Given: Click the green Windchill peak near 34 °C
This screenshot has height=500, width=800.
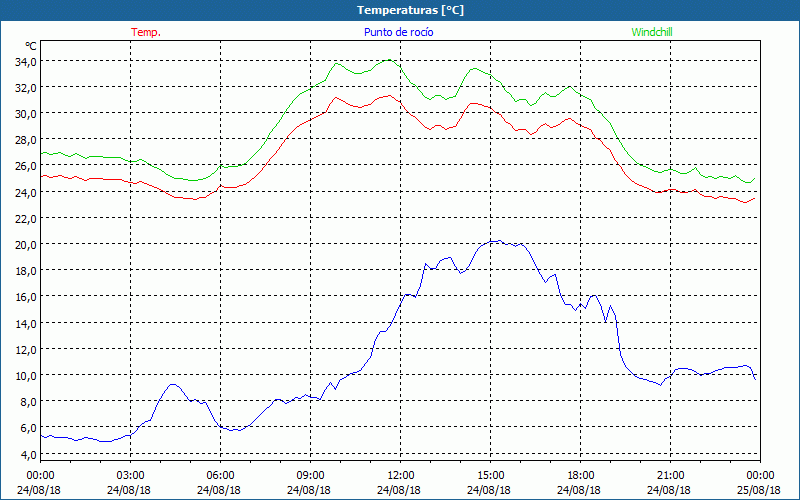Looking at the screenshot, I should [389, 60].
